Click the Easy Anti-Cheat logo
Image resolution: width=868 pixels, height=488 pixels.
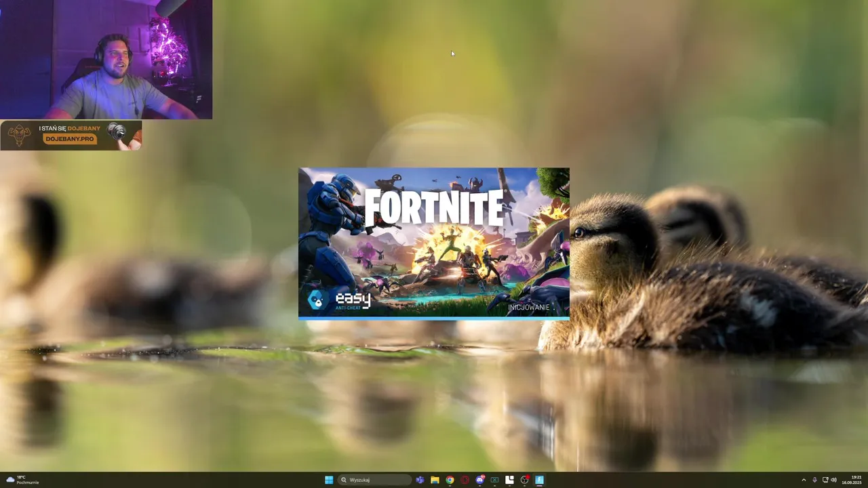coord(339,300)
